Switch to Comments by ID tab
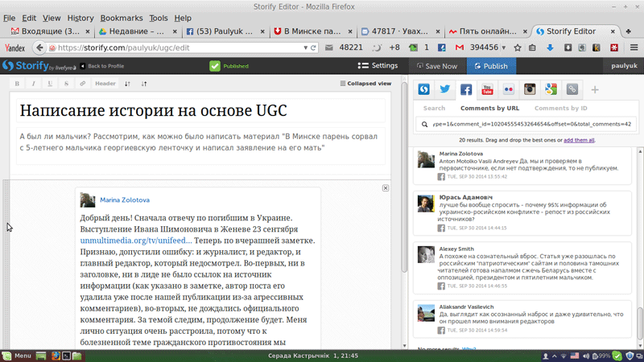Viewport: 644px width, 362px height. point(560,108)
